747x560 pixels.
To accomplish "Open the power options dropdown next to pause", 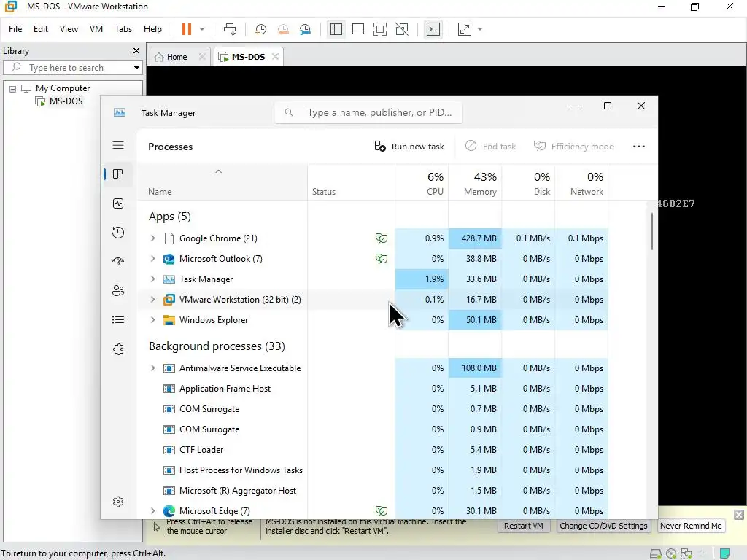I will click(x=202, y=29).
